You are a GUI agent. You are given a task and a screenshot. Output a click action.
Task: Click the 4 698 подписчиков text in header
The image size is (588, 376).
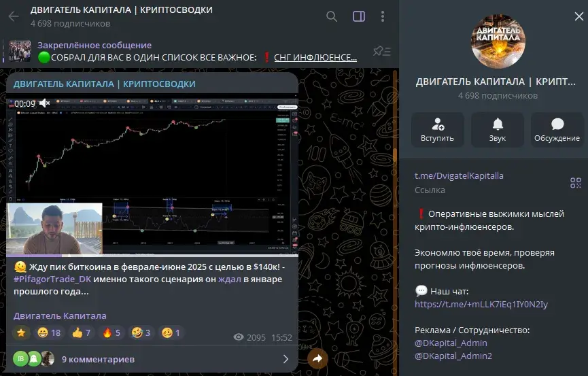[x=71, y=24]
